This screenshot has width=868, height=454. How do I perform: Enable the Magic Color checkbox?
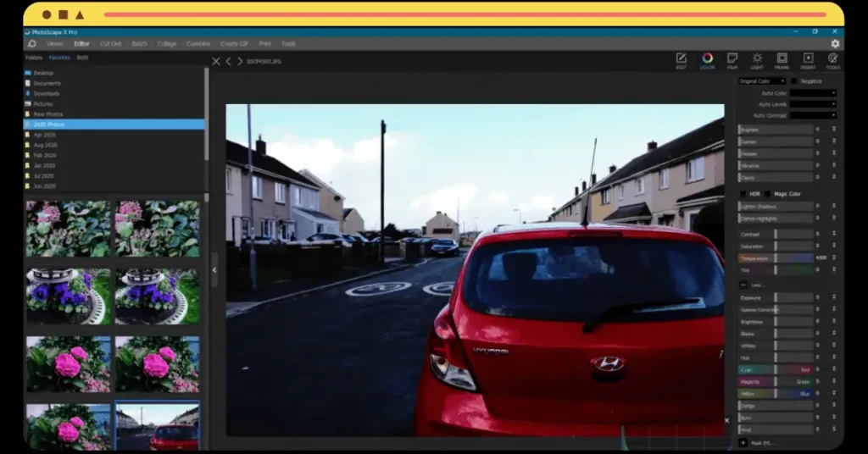pyautogui.click(x=767, y=194)
